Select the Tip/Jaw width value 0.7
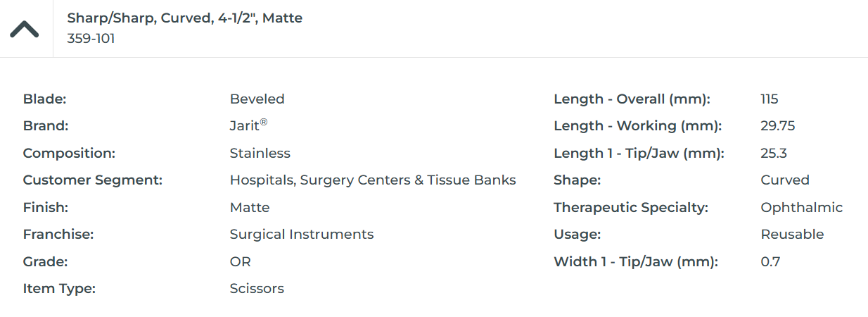The height and width of the screenshot is (317, 868). coord(770,262)
